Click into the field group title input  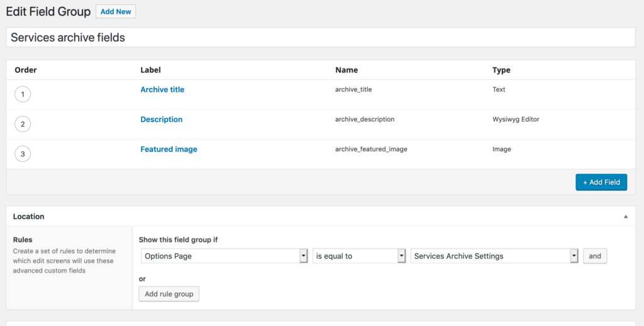321,37
